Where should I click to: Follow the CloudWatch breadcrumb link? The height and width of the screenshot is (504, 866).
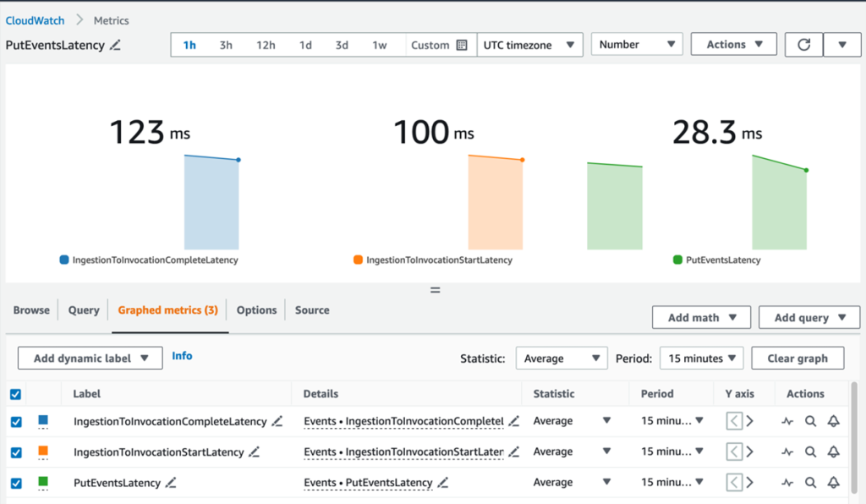pos(35,19)
